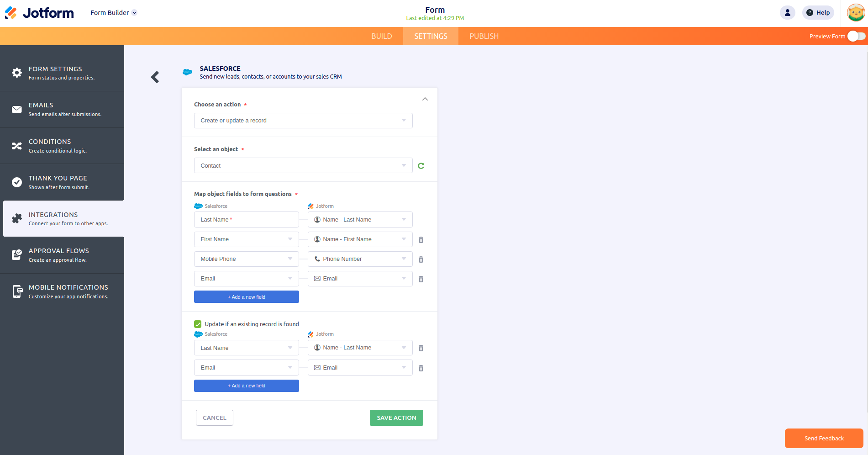This screenshot has width=868, height=455.
Task: Collapse the action panel with chevron
Action: click(x=425, y=99)
